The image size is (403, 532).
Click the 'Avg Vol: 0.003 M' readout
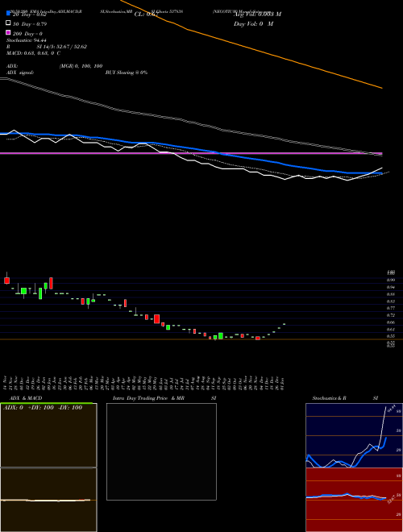pyautogui.click(x=257, y=15)
